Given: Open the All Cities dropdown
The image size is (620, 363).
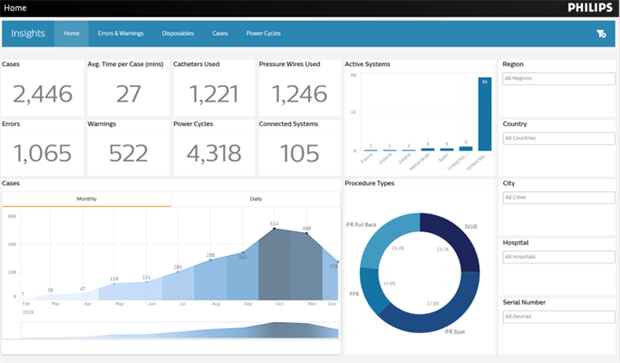Looking at the screenshot, I should [559, 197].
